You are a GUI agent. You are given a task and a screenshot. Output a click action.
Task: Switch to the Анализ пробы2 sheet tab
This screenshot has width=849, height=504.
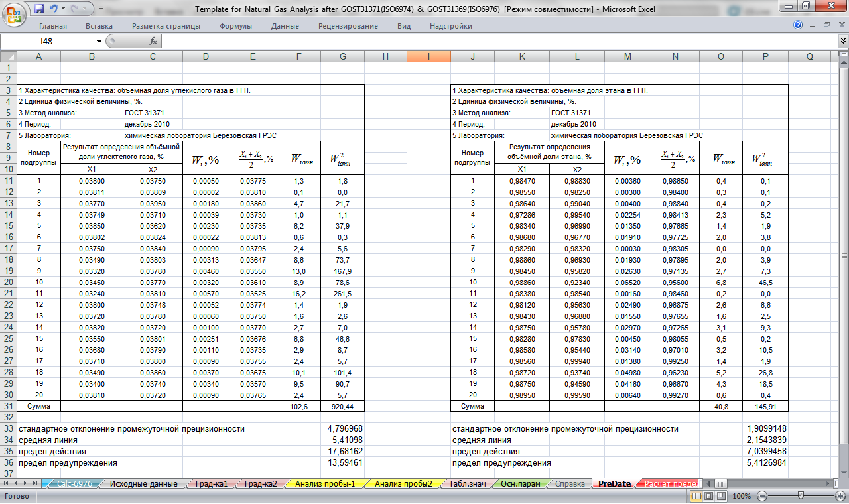[403, 484]
